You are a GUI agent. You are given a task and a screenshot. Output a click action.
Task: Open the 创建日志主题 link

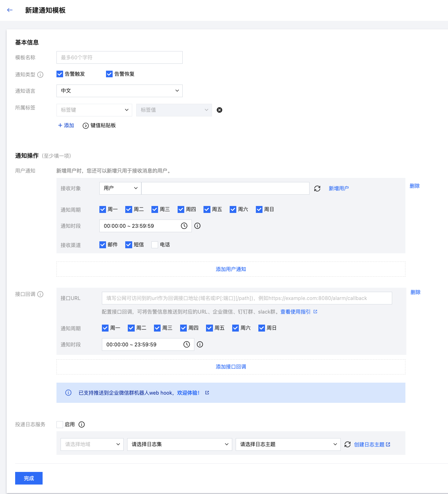pos(369,444)
